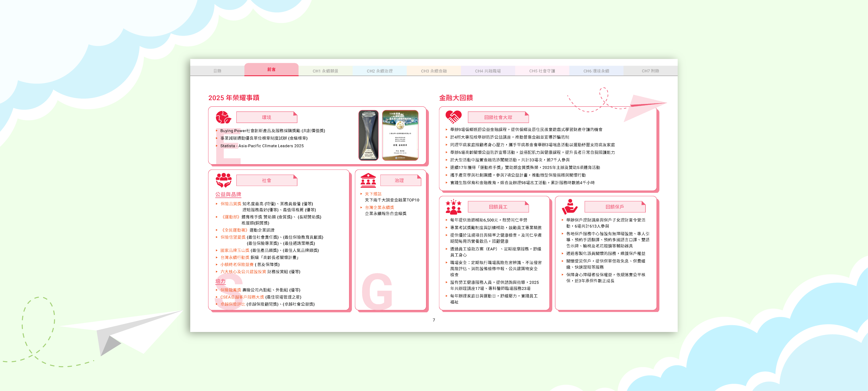Click the government building icon beside 治理
Viewport: 868px width, 391px height.
click(x=368, y=180)
